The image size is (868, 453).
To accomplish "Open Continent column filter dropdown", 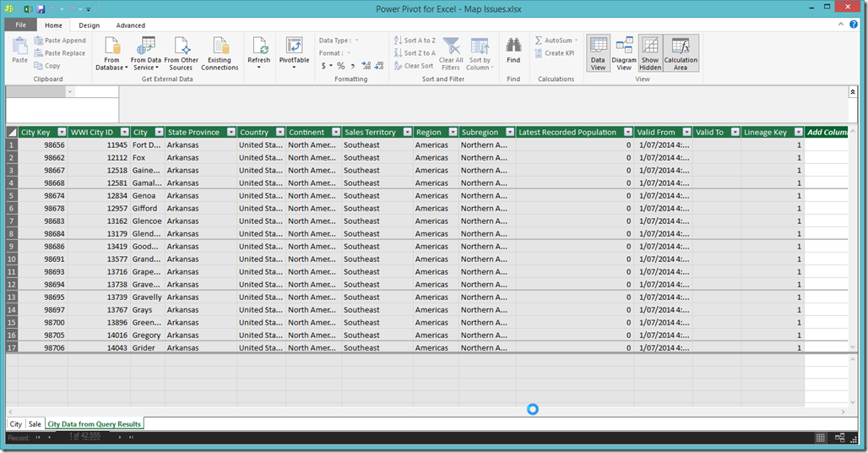I will [336, 132].
